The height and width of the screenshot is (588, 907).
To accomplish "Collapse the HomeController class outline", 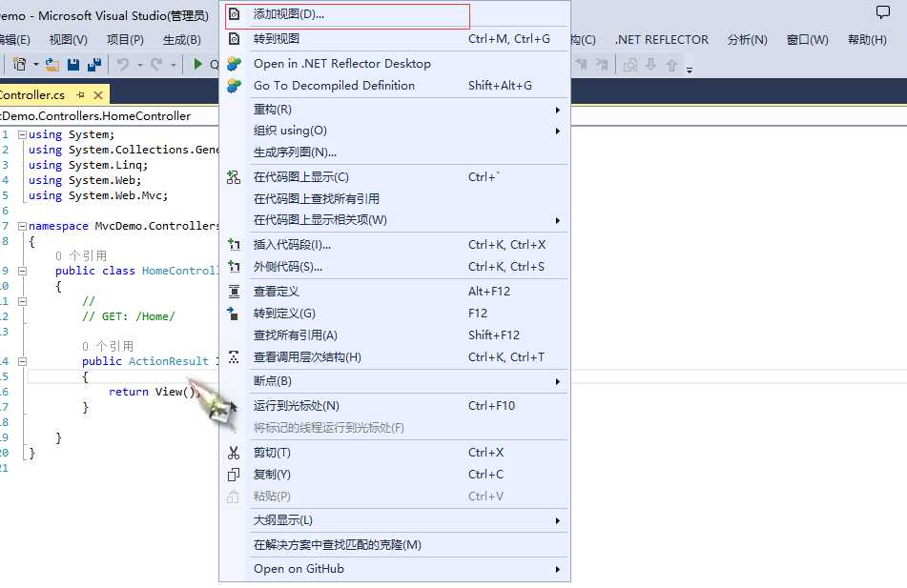I will [x=22, y=271].
